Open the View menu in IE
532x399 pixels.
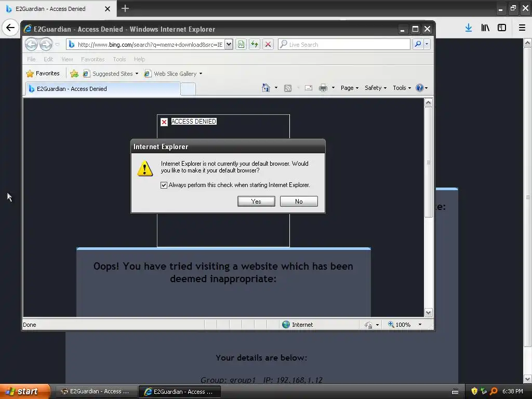[67, 59]
